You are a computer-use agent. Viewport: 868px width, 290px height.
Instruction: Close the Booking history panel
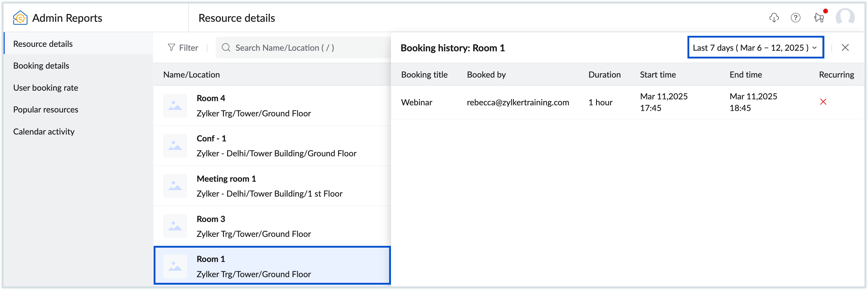tap(845, 48)
